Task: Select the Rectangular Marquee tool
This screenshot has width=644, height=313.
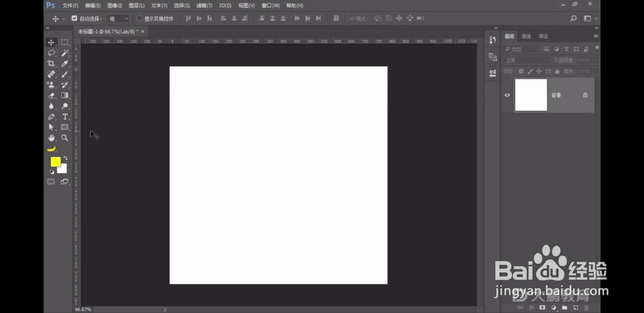Action: (65, 42)
